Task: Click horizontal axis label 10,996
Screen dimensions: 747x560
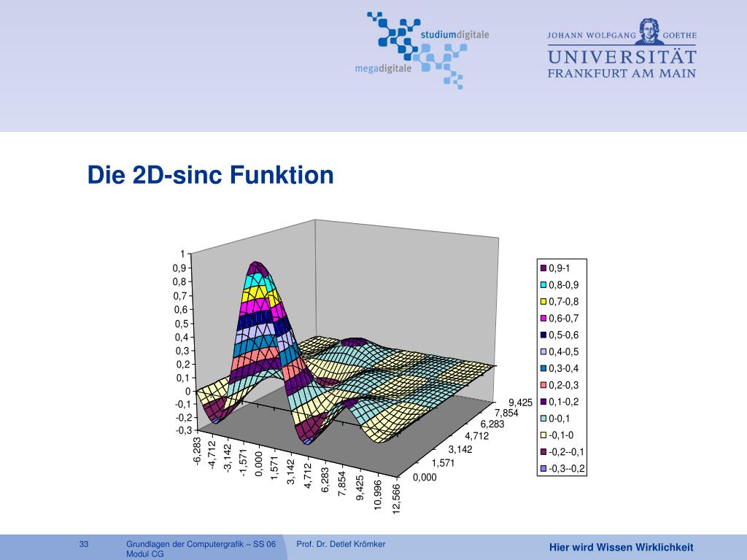Action: pyautogui.click(x=379, y=495)
